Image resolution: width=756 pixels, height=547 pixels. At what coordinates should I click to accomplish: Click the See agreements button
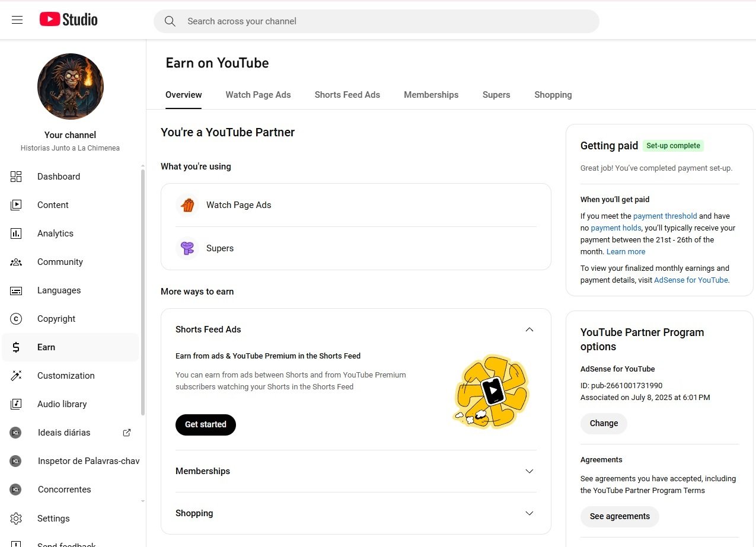(620, 517)
